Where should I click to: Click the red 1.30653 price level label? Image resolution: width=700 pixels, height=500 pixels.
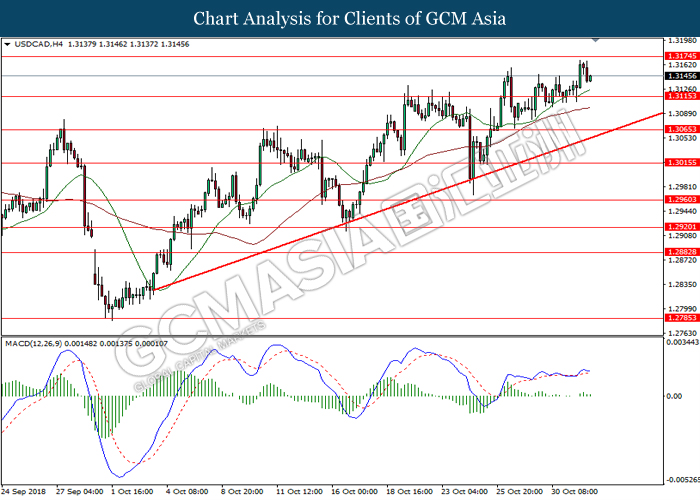click(x=682, y=129)
